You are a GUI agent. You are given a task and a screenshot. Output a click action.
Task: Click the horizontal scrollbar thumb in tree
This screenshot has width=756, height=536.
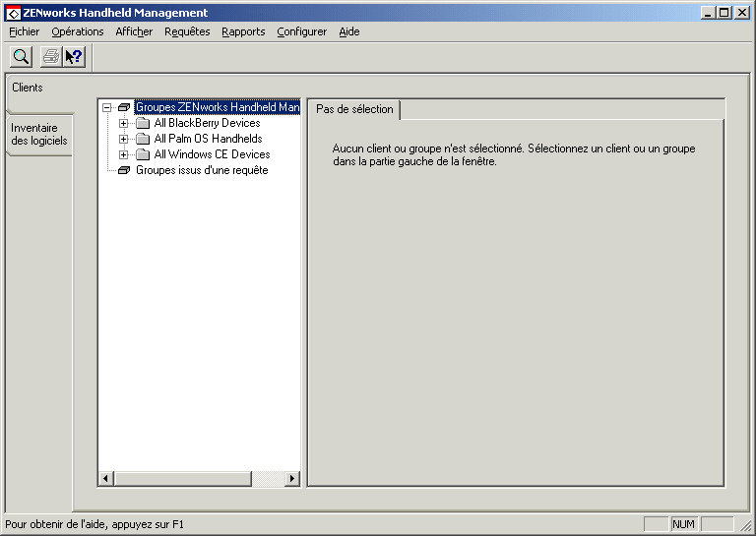183,479
